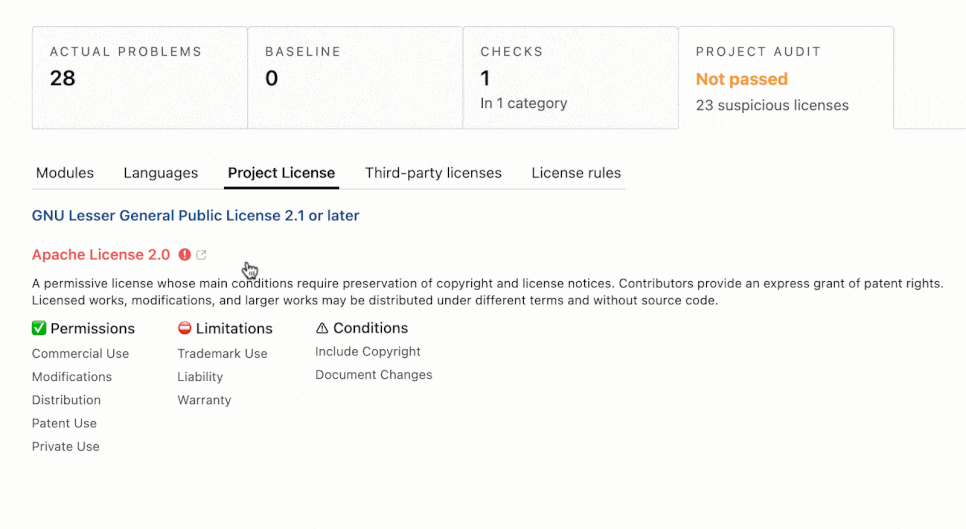This screenshot has width=966, height=529.
Task: Click the 23 suspicious licenses text
Action: [772, 105]
